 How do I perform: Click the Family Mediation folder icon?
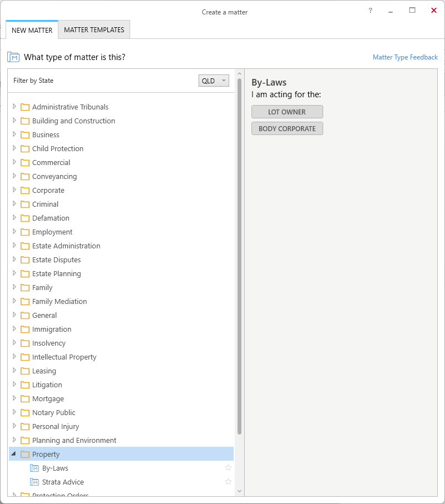pos(25,302)
